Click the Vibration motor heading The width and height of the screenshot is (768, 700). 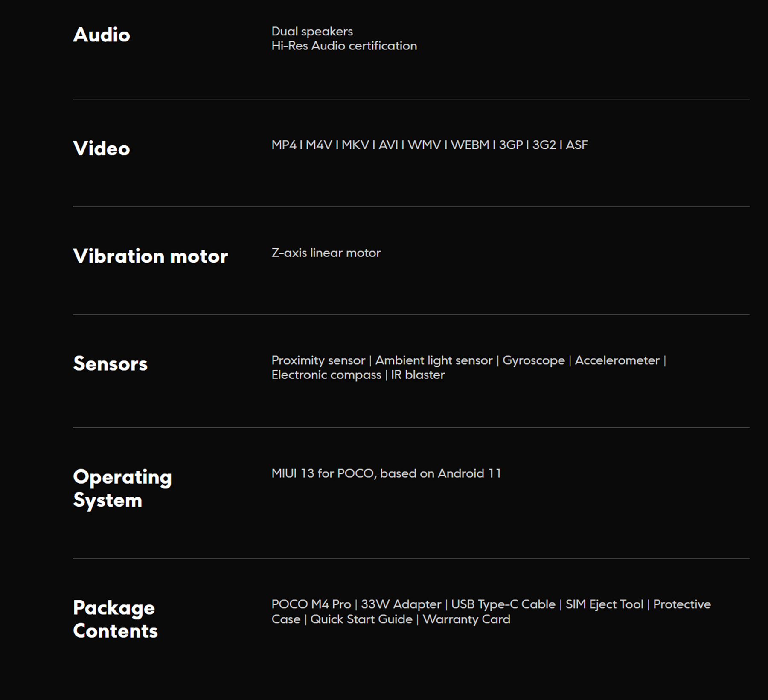pyautogui.click(x=150, y=256)
